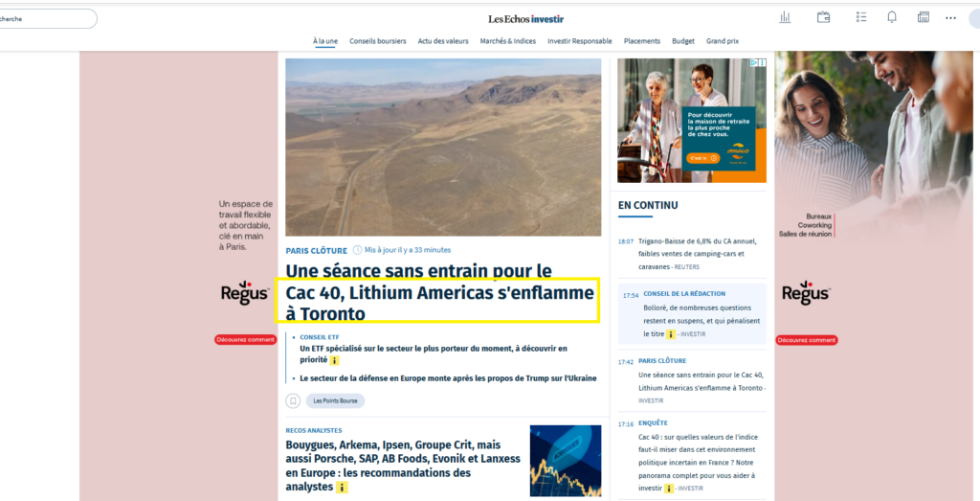Screen dimensions: 980x501
Task: Open the ad options three-dot icon
Action: (x=762, y=62)
